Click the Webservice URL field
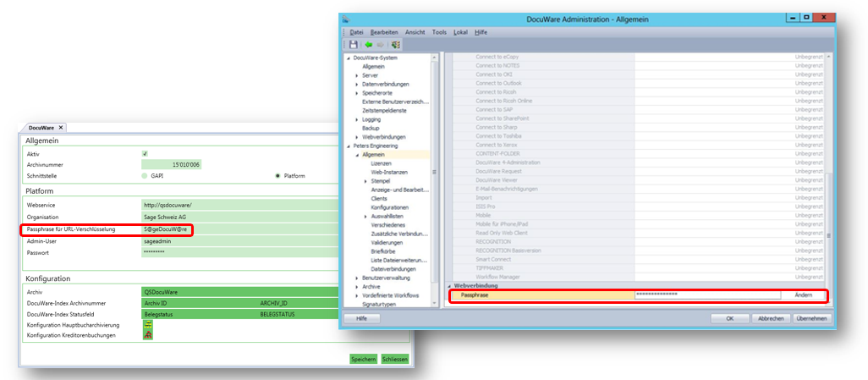This screenshot has width=868, height=380. [240, 206]
